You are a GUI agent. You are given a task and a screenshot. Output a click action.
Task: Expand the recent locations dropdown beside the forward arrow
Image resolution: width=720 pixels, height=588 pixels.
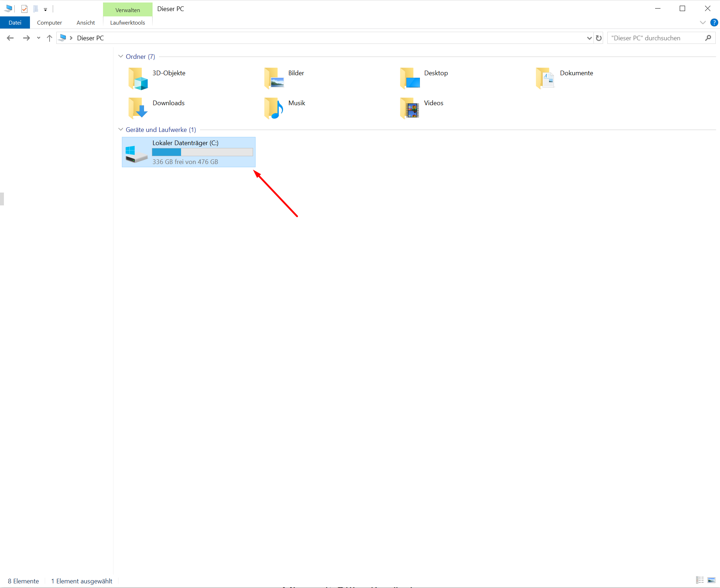pos(38,38)
